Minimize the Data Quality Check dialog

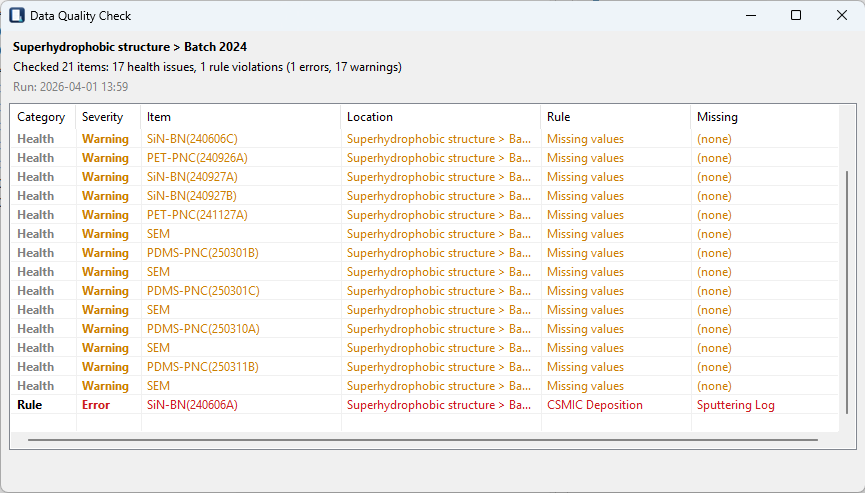point(749,16)
